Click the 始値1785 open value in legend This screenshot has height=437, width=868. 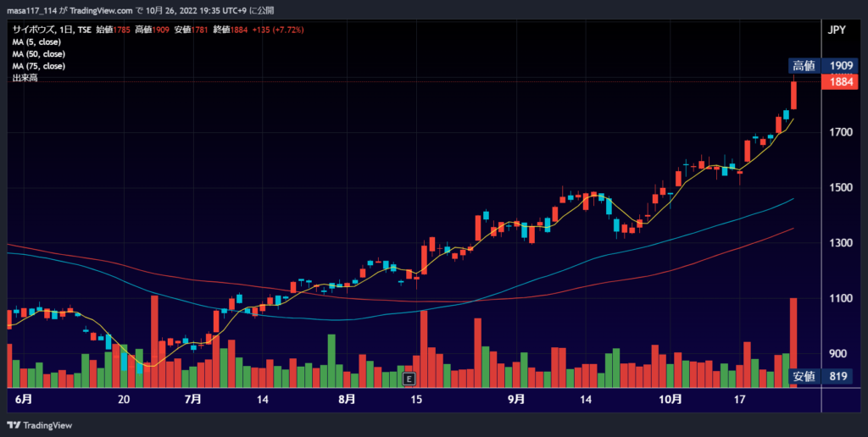(x=113, y=30)
